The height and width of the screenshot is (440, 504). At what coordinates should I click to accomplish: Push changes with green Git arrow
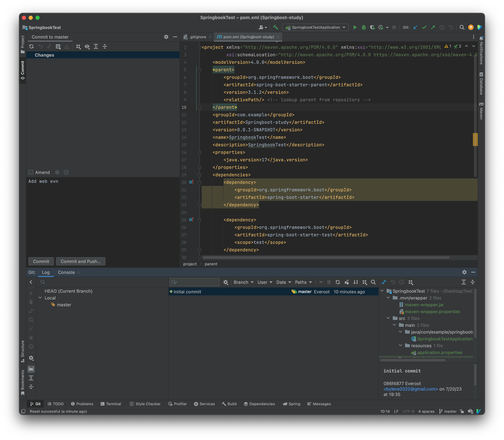pos(433,27)
